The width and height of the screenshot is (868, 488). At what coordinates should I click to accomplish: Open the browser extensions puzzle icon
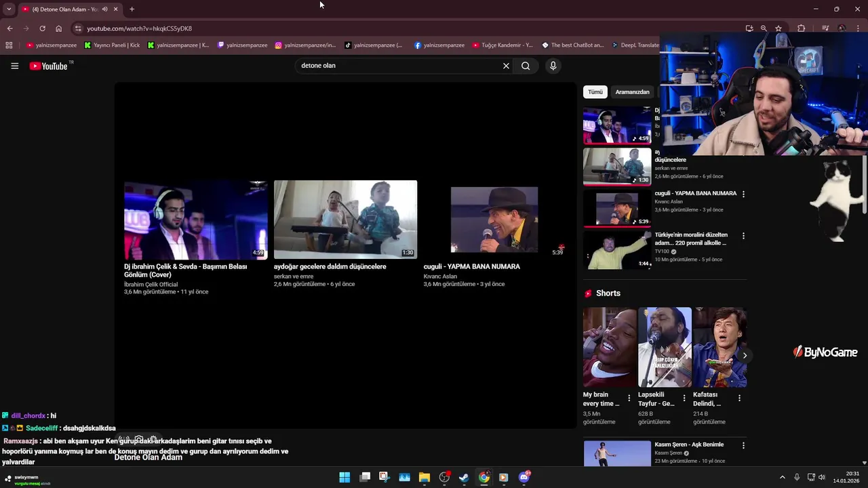coord(801,28)
